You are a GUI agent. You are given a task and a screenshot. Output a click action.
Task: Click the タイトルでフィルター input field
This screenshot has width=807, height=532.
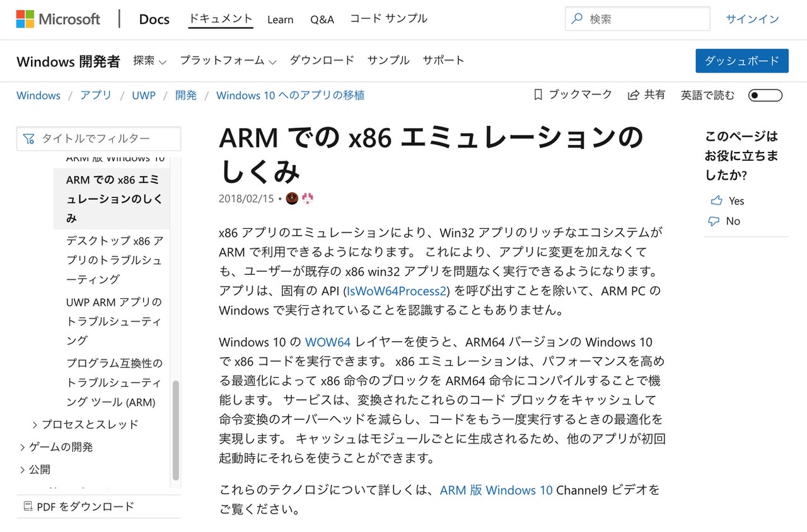click(98, 139)
